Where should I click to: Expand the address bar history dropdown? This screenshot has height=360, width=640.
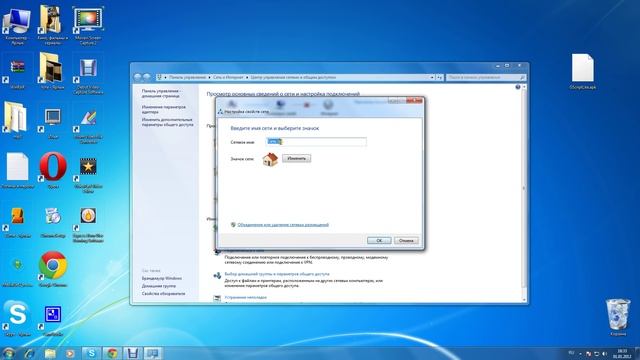pyautogui.click(x=432, y=77)
